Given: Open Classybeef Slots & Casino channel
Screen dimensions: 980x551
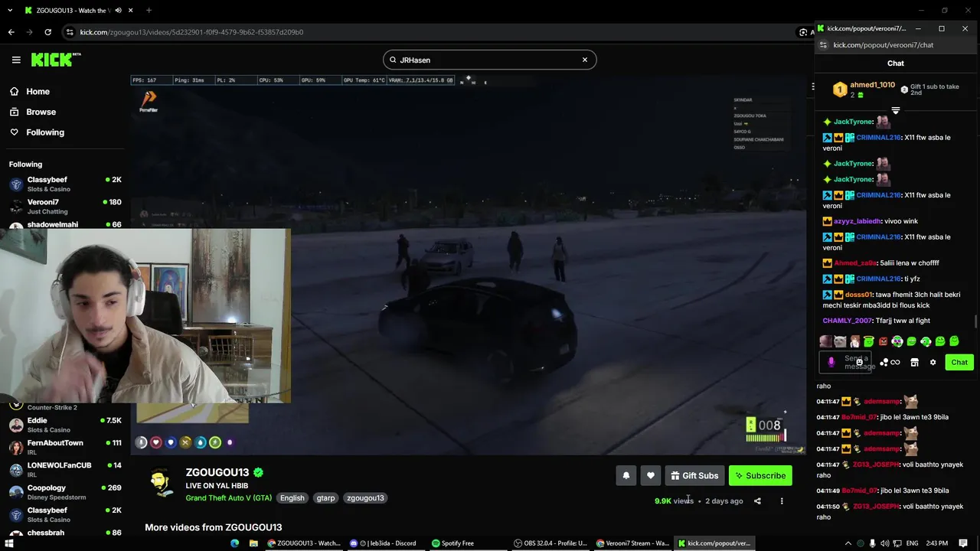Looking at the screenshot, I should click(x=64, y=184).
